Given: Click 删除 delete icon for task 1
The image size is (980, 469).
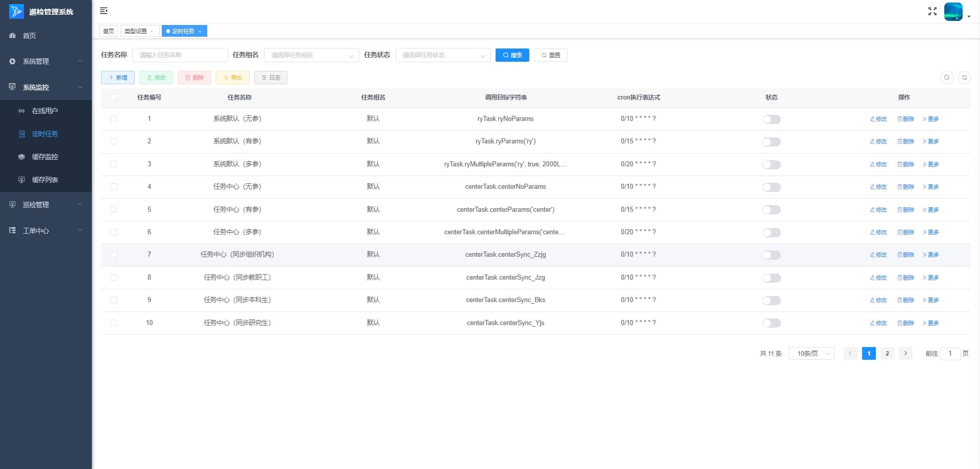Looking at the screenshot, I should 905,119.
